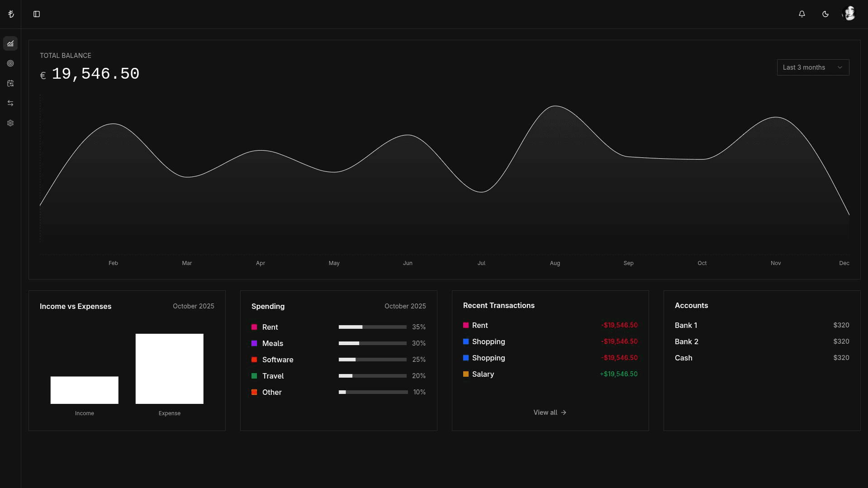The width and height of the screenshot is (868, 488).
Task: Click the Software spending progress bar
Action: [x=372, y=360]
